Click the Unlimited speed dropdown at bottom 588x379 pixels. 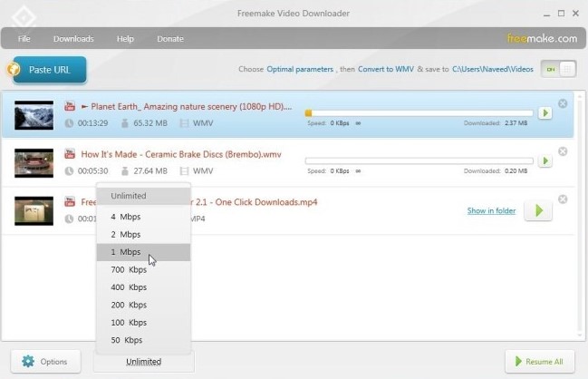click(144, 362)
